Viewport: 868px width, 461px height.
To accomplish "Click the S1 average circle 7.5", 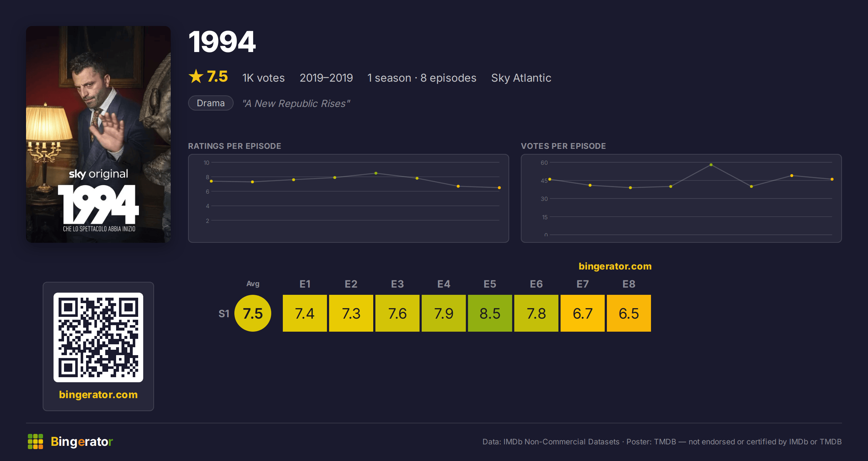I will click(253, 313).
